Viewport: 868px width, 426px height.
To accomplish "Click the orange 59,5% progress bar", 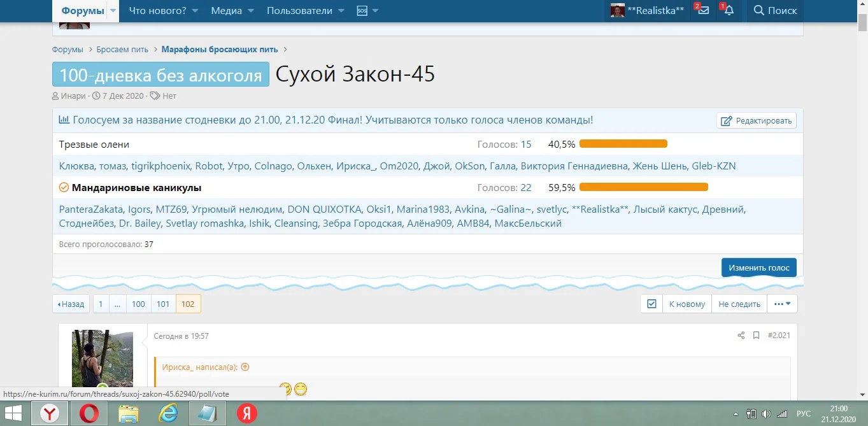I will pyautogui.click(x=643, y=187).
